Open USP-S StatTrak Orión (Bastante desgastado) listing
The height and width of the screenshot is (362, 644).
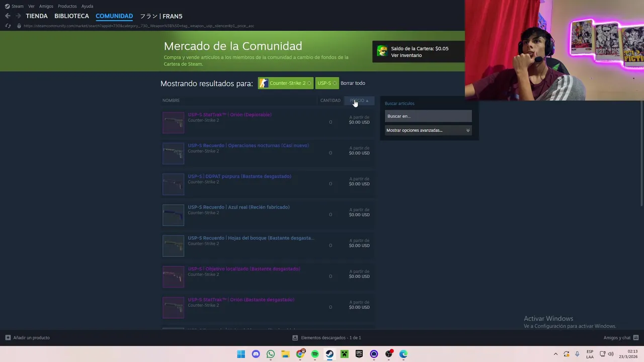coord(268,307)
